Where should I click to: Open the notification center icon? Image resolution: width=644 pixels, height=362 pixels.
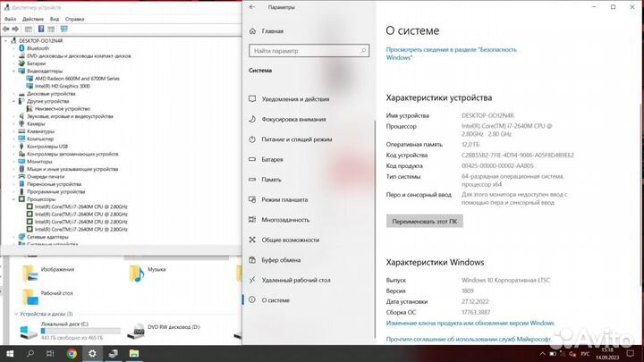(631, 353)
